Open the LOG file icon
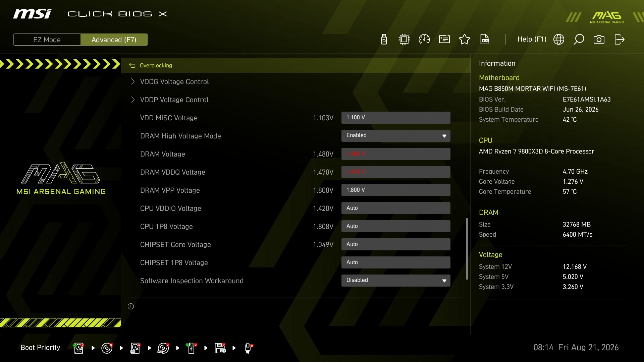This screenshot has width=644, height=362. [x=485, y=39]
